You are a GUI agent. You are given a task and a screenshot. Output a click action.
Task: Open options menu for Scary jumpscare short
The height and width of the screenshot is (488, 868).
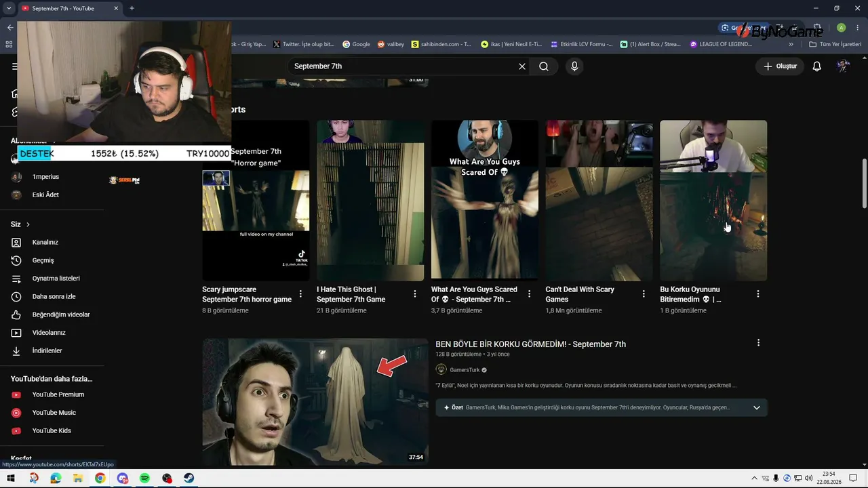300,294
